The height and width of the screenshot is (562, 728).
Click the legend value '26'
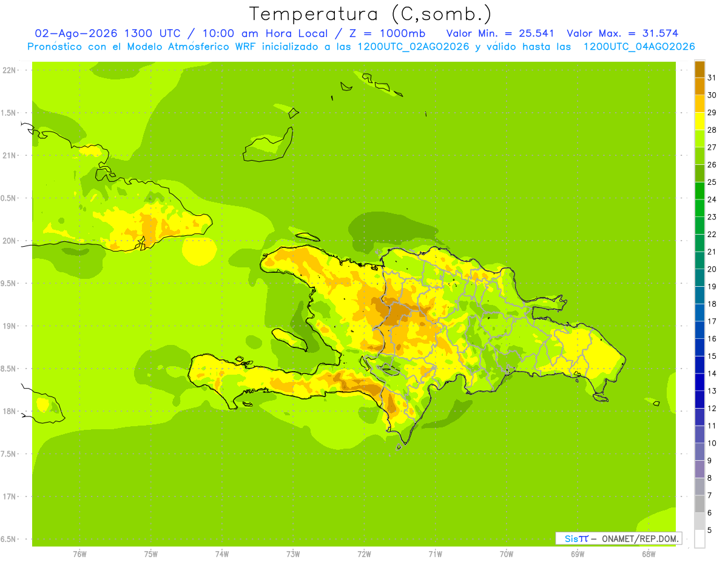[x=712, y=164]
